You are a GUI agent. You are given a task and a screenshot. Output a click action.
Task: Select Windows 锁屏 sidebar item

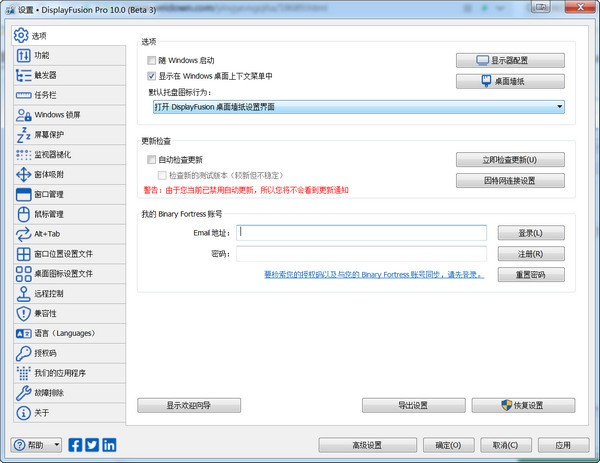pyautogui.click(x=62, y=115)
